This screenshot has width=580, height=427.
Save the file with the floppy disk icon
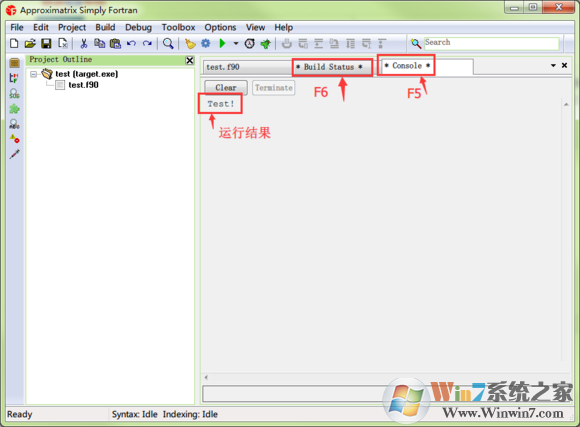(46, 44)
